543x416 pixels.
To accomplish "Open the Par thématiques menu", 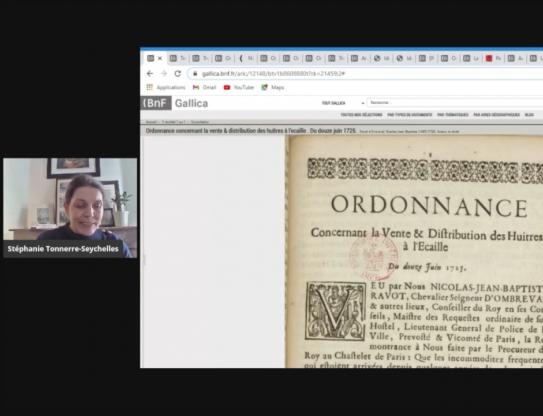I will pyautogui.click(x=453, y=115).
